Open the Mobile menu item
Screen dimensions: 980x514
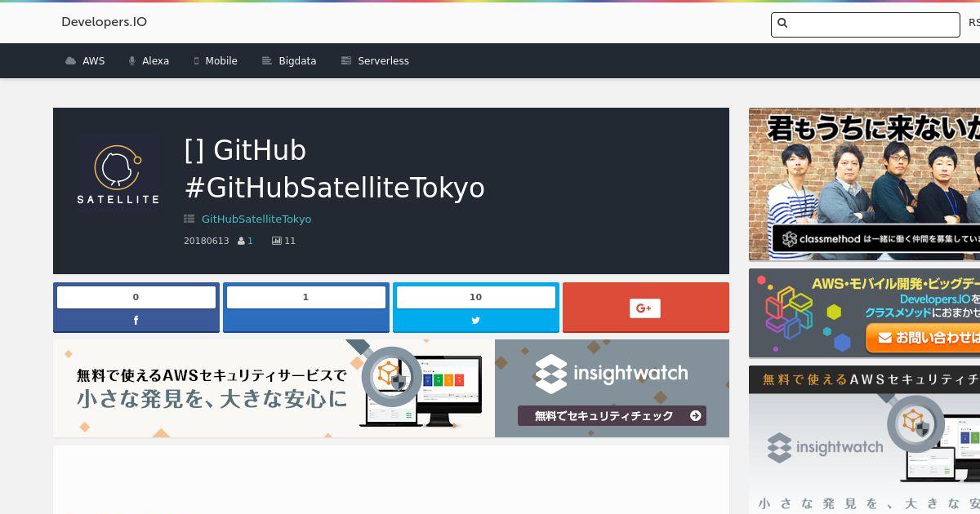click(220, 61)
